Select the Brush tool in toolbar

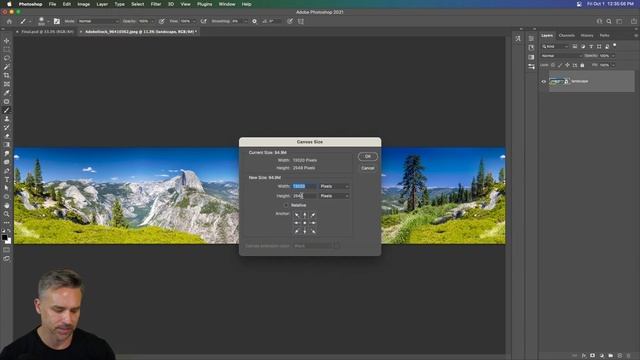click(7, 110)
